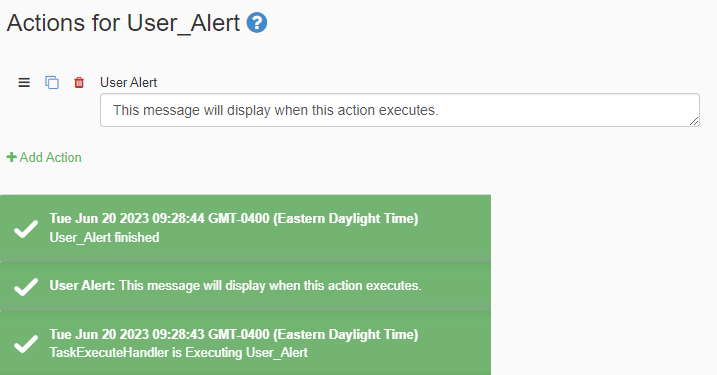Click "TaskExecuteHandler is Executing User_Alert" text
This screenshot has height=375, width=717.
(x=178, y=353)
